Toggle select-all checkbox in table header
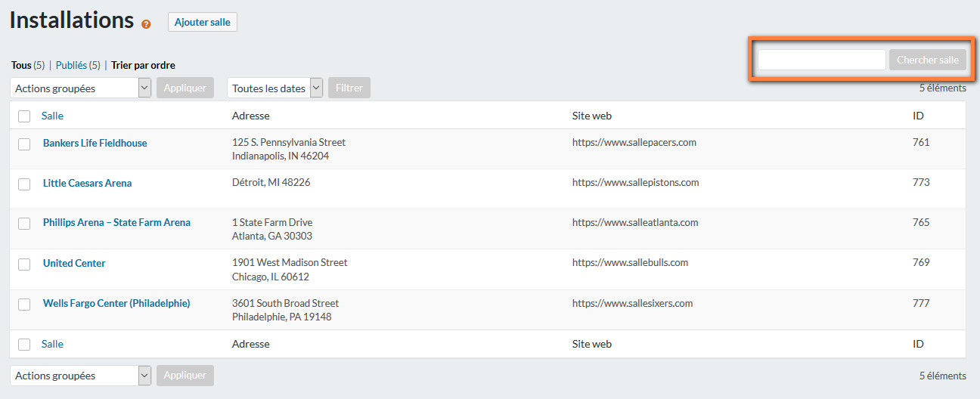This screenshot has height=399, width=980. click(24, 116)
